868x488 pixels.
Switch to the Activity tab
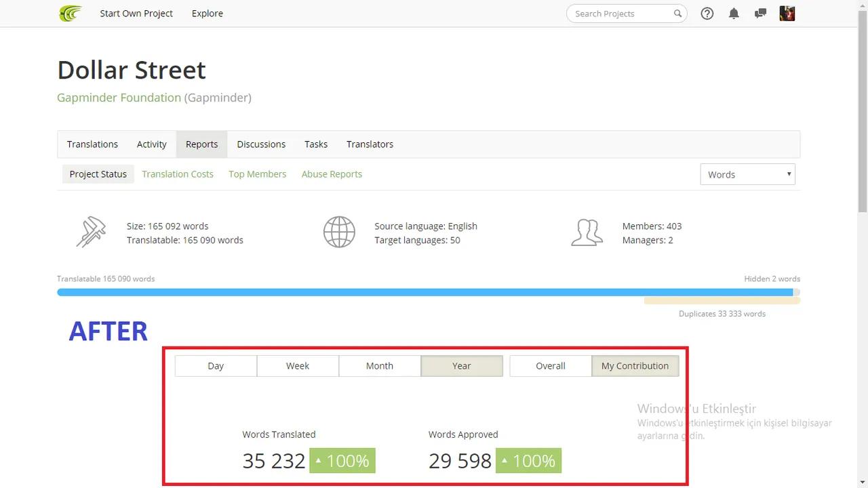click(x=152, y=144)
